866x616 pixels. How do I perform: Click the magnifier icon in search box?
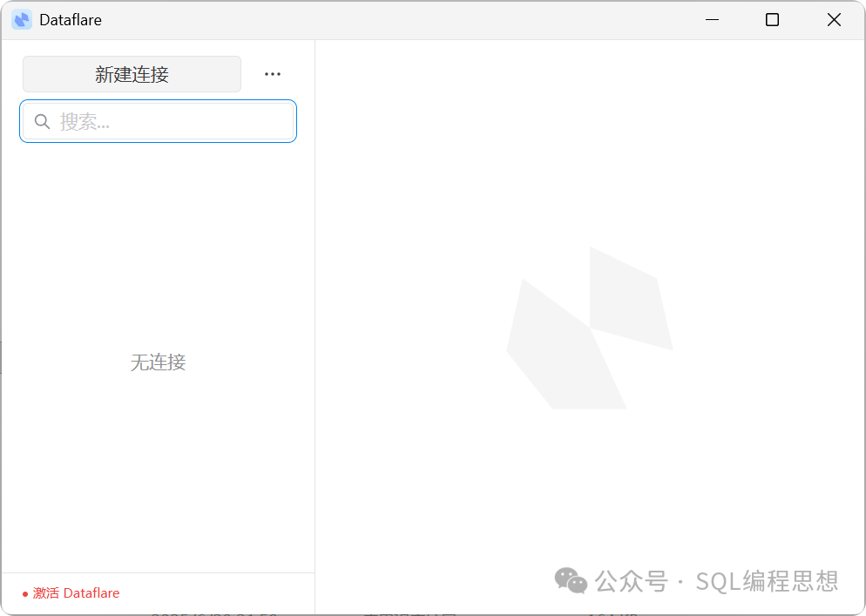click(x=42, y=122)
